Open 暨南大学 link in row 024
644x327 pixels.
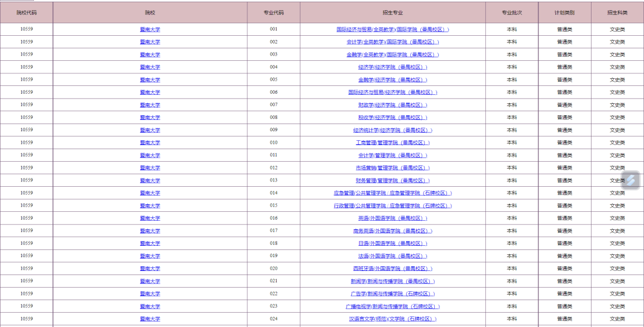tap(150, 319)
